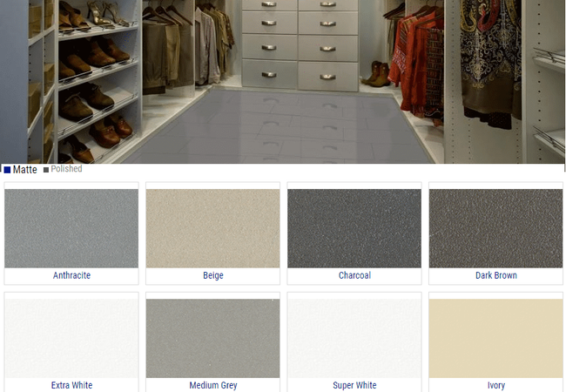Choose the Anthracite color swatch

pos(71,228)
